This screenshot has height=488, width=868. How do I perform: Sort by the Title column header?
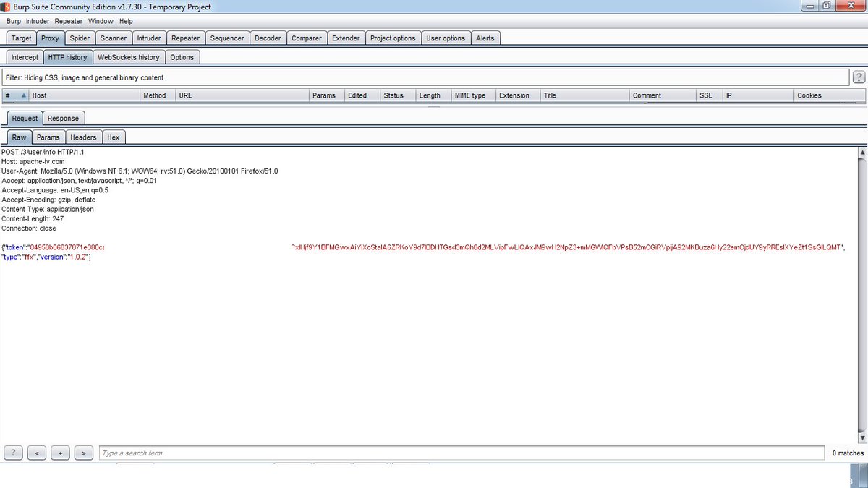tap(585, 95)
